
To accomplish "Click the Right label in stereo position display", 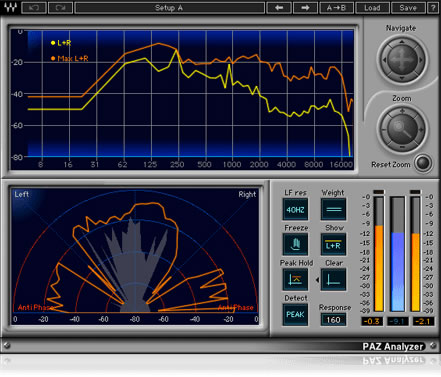I will pyautogui.click(x=247, y=194).
